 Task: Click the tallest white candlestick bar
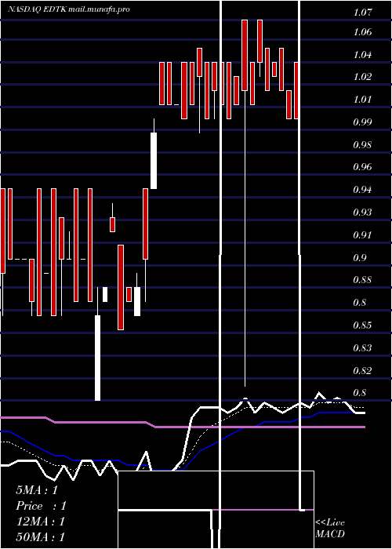pyautogui.click(x=98, y=358)
